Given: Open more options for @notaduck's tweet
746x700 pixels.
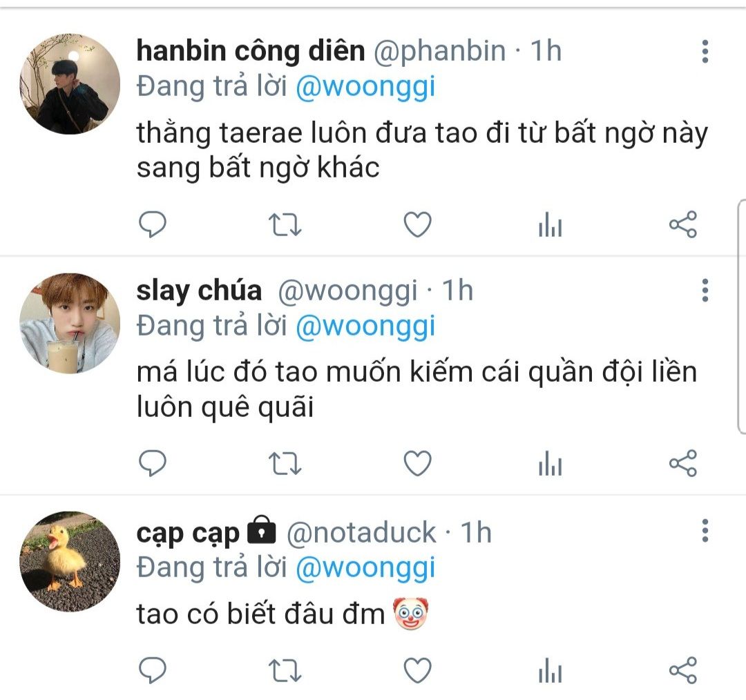Looking at the screenshot, I should click(705, 531).
